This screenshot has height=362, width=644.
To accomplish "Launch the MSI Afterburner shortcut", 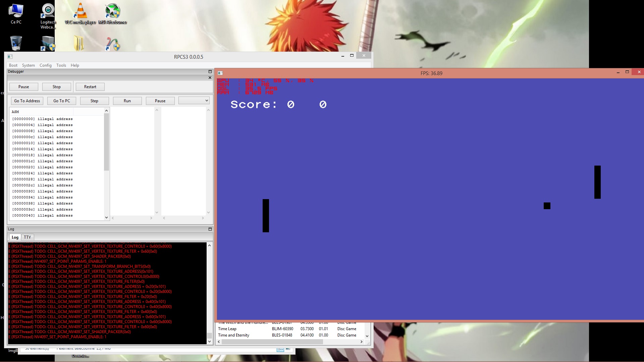I will pos(113,14).
